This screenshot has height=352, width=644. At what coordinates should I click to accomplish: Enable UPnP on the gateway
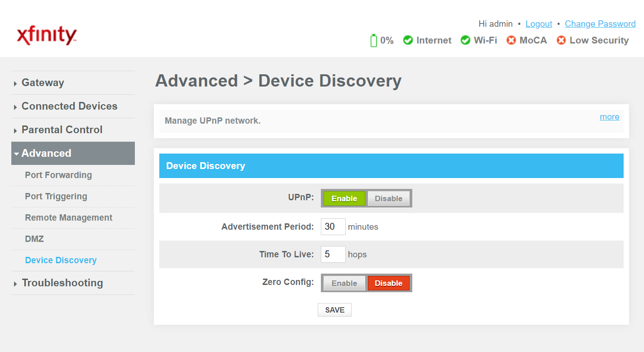point(343,198)
